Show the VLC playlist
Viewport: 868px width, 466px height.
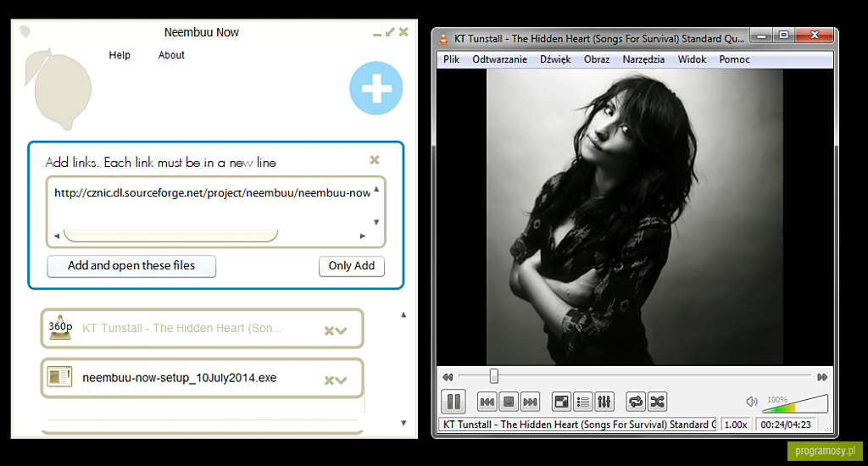(x=583, y=402)
